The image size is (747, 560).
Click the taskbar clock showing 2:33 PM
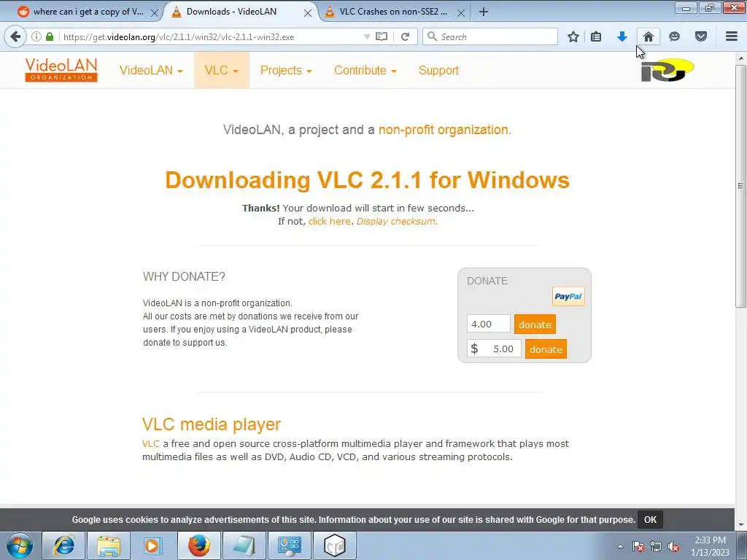710,546
